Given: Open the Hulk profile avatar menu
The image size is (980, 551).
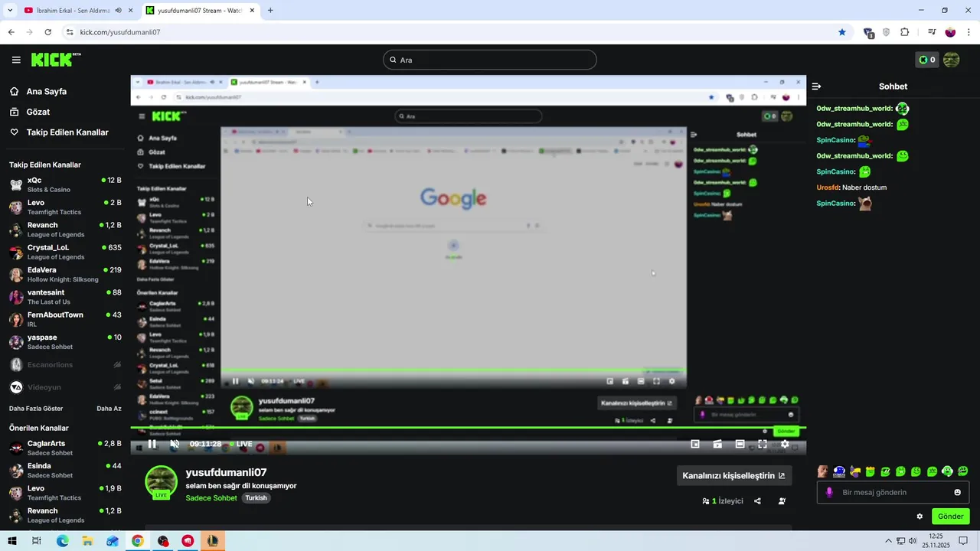Looking at the screenshot, I should pyautogui.click(x=951, y=60).
